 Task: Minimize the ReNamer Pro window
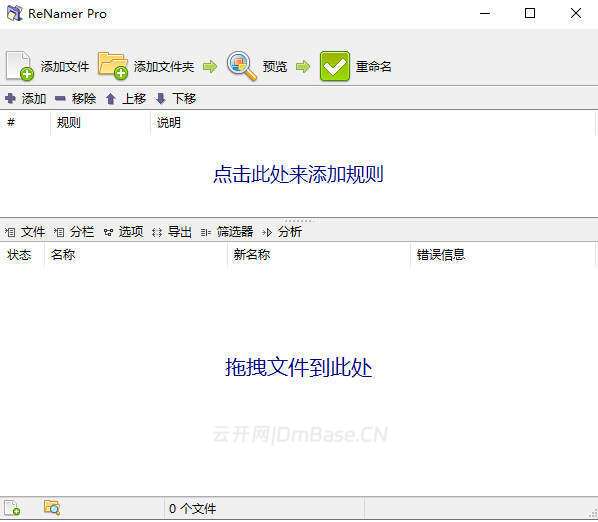[x=485, y=13]
